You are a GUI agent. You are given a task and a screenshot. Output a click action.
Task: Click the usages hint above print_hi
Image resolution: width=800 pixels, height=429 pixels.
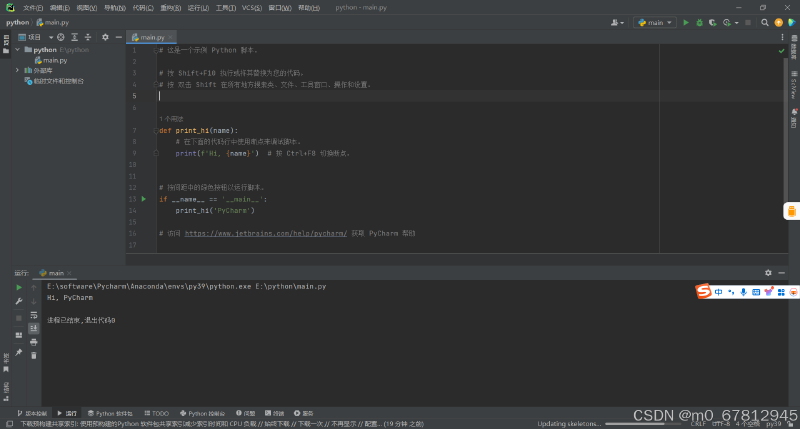point(171,119)
